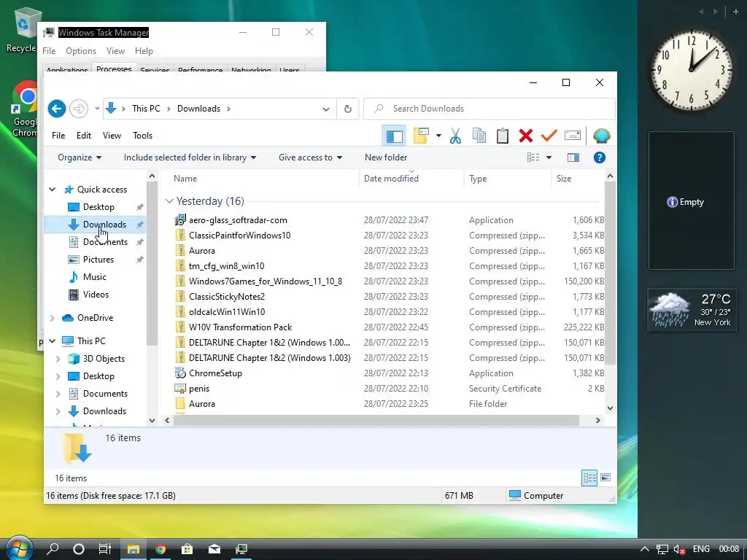Collapse the Yesterday (16) group

[x=169, y=201]
